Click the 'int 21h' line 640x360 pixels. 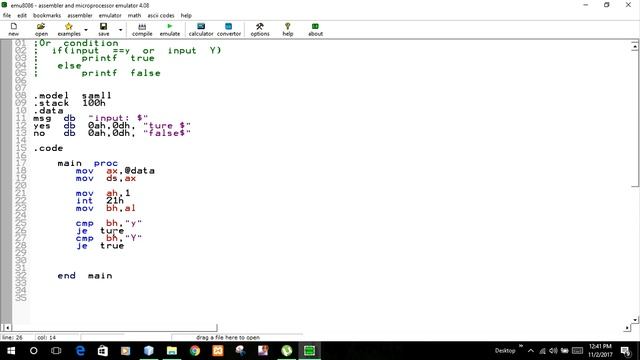[100, 201]
